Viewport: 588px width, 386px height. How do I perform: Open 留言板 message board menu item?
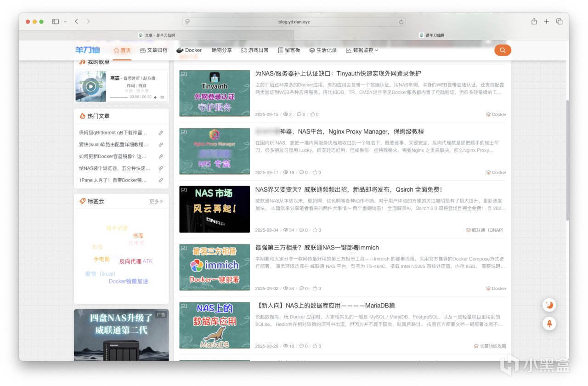pyautogui.click(x=289, y=50)
